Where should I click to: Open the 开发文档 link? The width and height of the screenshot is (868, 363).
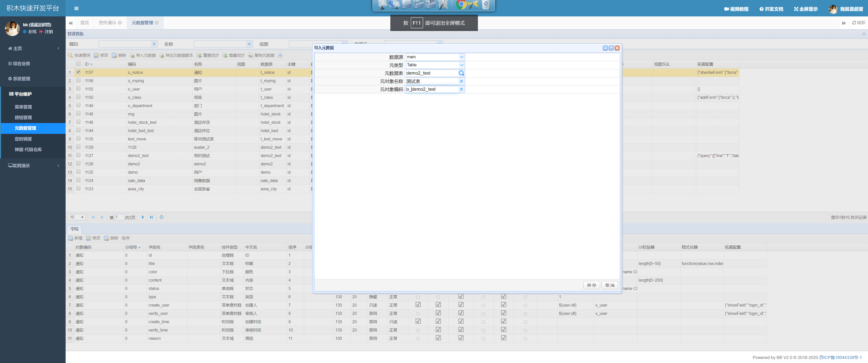pos(771,9)
